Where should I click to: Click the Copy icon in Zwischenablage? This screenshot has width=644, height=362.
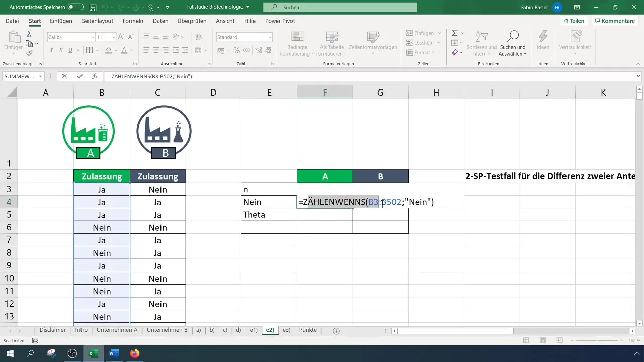[29, 43]
